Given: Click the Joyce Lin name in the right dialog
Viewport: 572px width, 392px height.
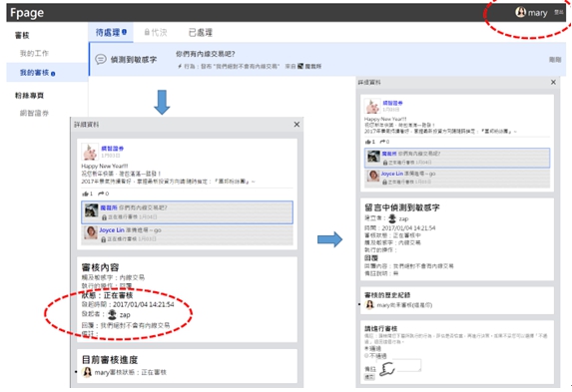Looking at the screenshot, I should click(392, 174).
